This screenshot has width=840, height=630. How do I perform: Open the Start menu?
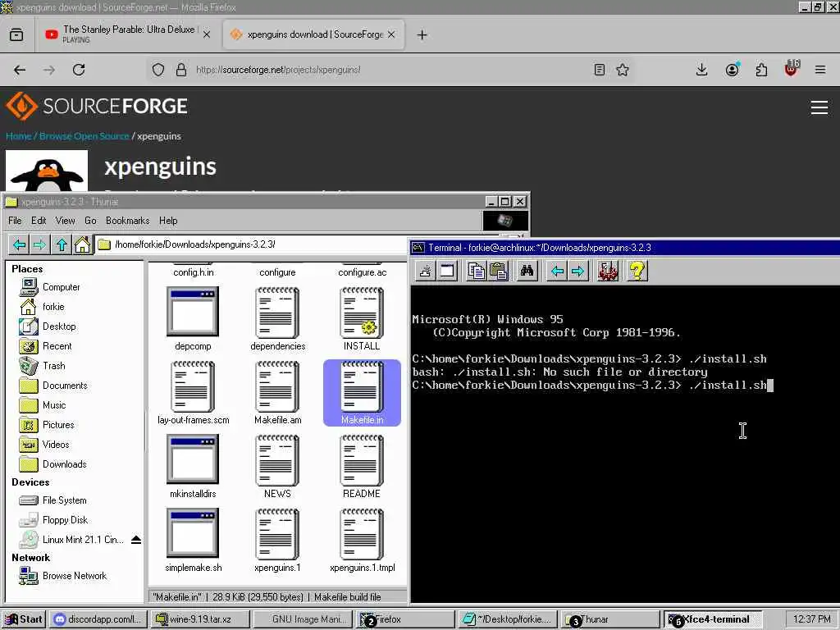pyautogui.click(x=24, y=619)
